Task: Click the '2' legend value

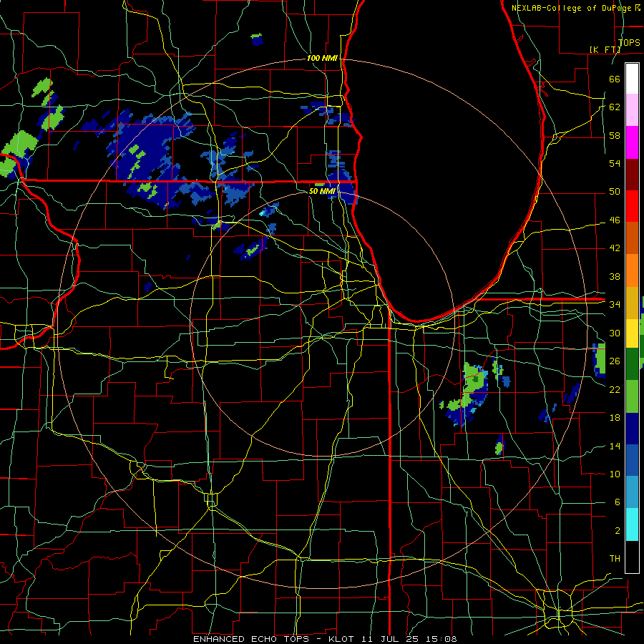Action: (617, 531)
